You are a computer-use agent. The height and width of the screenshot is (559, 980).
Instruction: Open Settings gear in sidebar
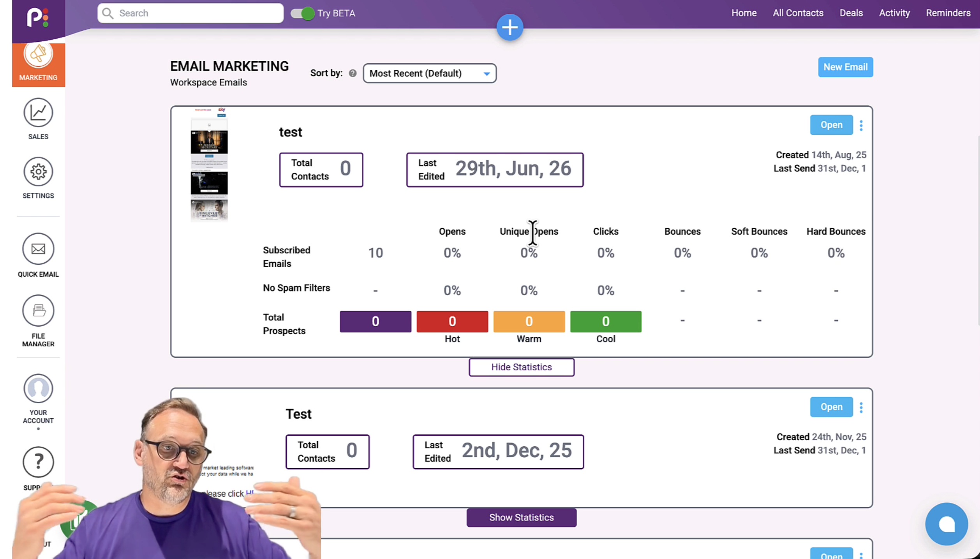pyautogui.click(x=38, y=172)
